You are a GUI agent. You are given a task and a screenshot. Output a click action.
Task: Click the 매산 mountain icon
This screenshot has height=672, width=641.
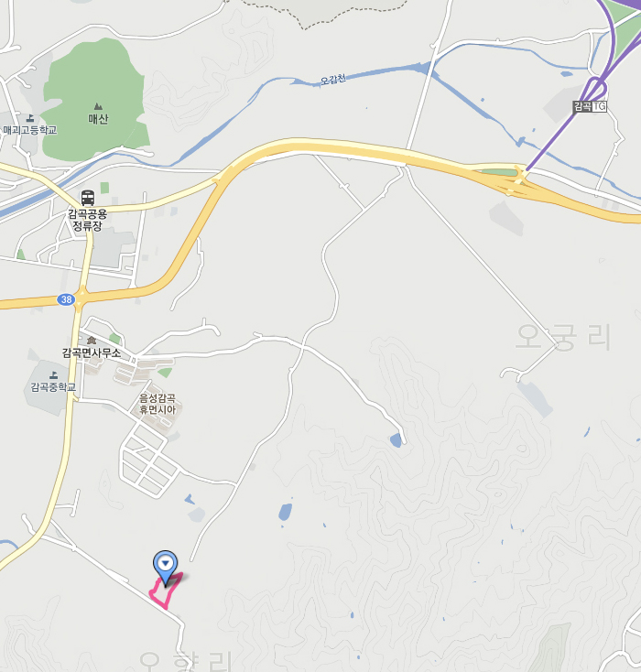tap(98, 106)
